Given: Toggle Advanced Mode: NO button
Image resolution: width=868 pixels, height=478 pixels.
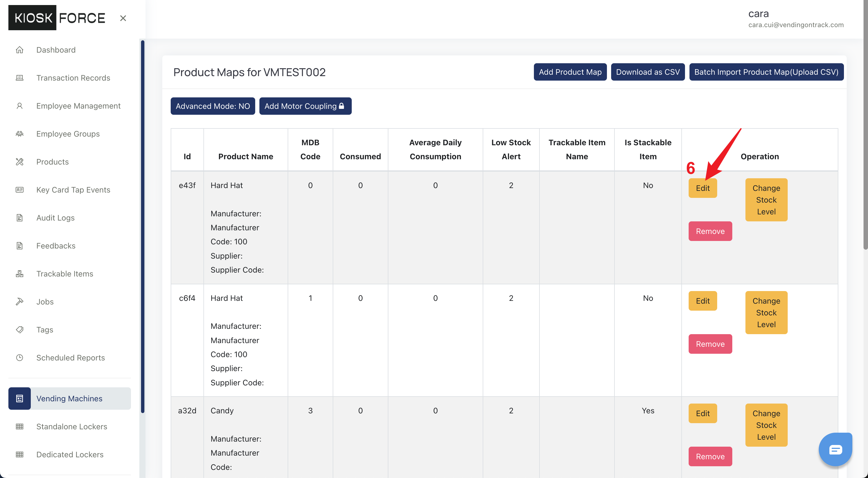Looking at the screenshot, I should [213, 106].
